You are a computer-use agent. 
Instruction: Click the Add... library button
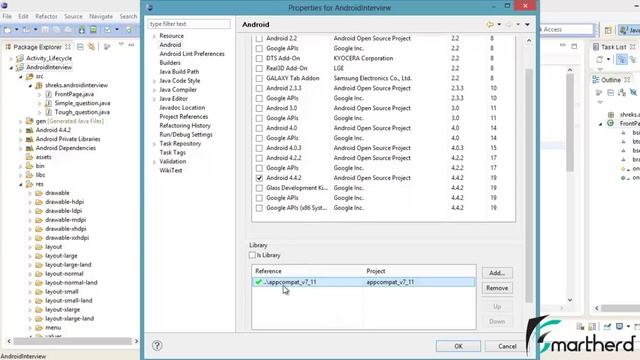497,273
